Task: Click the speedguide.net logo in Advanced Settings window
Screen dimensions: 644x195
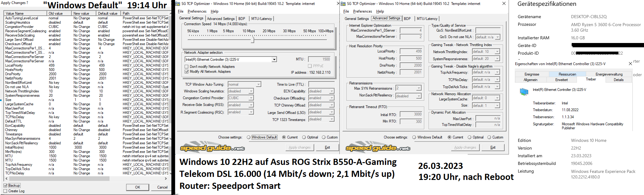Action: [378, 147]
